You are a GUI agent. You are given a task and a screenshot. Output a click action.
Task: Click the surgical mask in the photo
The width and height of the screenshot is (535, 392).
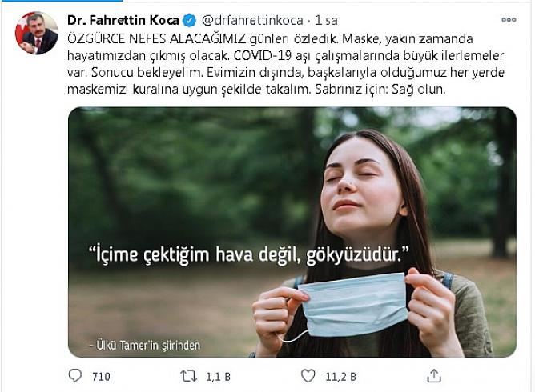tap(352, 303)
